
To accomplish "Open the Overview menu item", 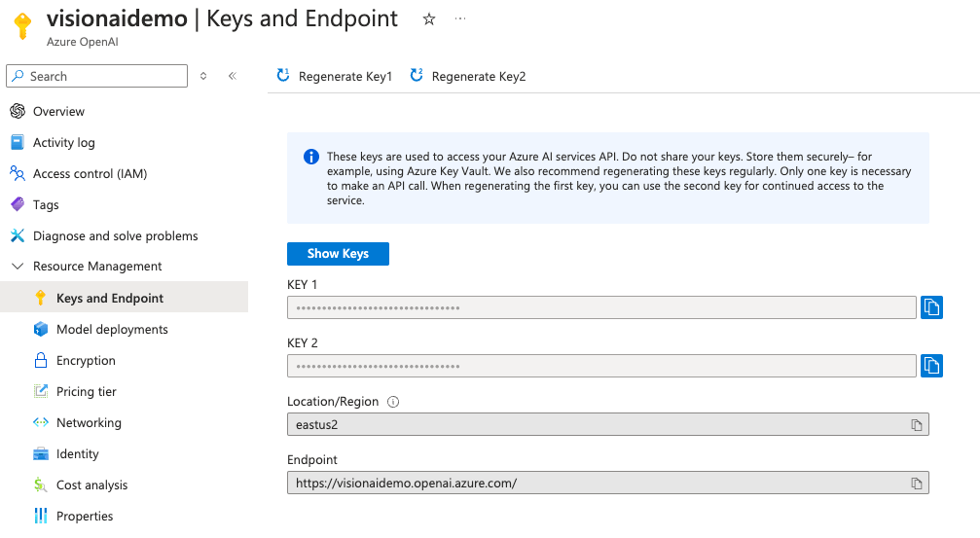I will [58, 112].
